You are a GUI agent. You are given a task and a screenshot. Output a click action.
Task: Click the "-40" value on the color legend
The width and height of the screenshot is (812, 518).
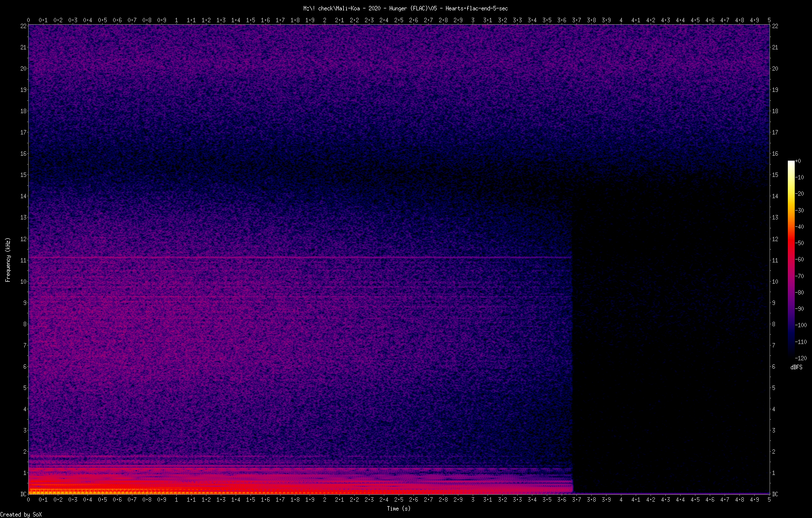coord(799,227)
